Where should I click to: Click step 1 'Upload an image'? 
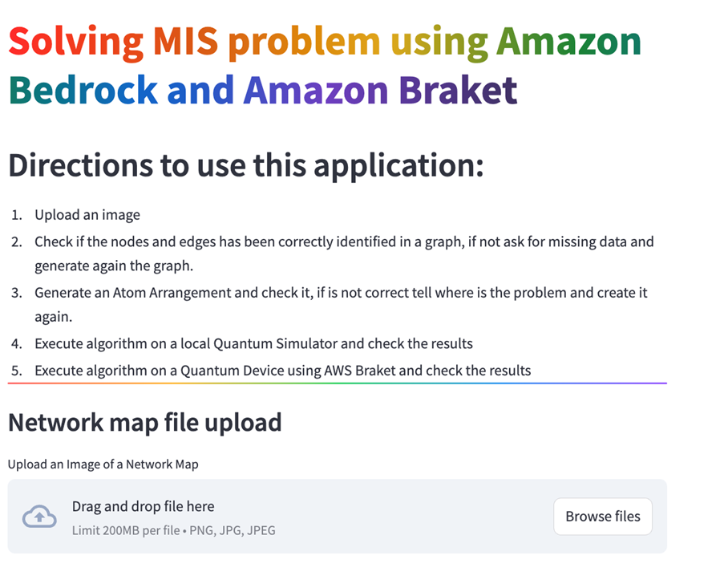pos(87,215)
